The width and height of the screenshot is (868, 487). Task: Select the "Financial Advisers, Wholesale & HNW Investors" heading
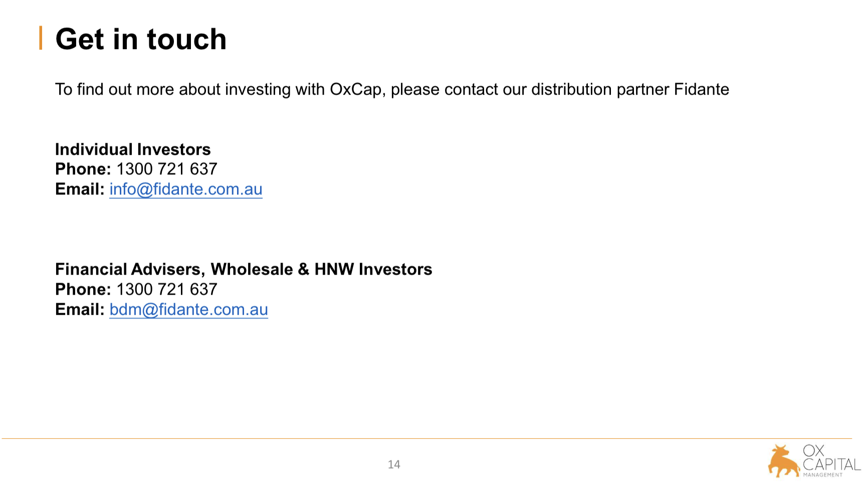pos(244,270)
